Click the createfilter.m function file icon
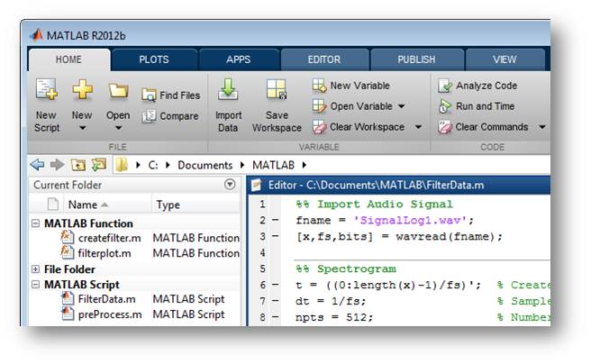The image size is (591, 364). [68, 237]
